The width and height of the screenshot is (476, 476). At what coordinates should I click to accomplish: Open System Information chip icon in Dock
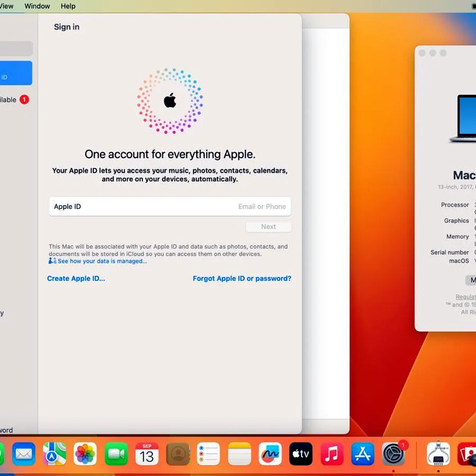pos(438,454)
